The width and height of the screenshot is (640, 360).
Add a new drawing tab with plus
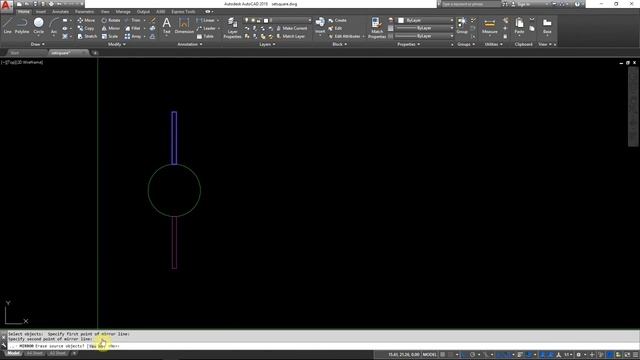point(95,53)
